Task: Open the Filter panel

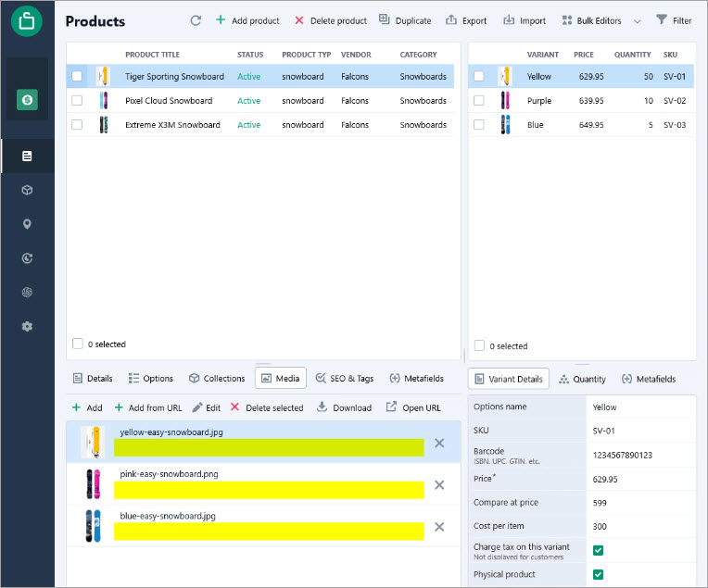Action: 674,20
